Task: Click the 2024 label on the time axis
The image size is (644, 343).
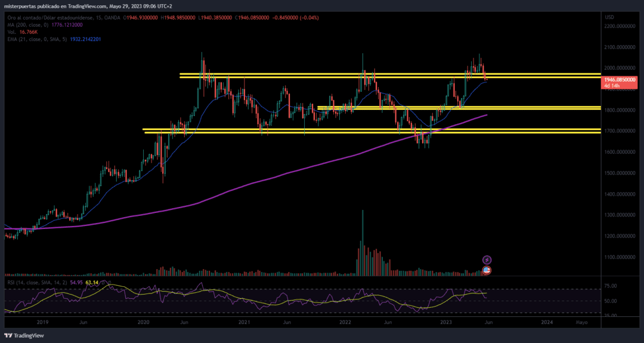Action: point(546,322)
